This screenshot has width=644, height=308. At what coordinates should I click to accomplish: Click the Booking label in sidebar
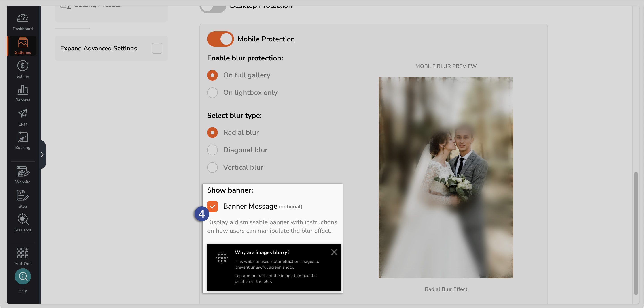(23, 148)
